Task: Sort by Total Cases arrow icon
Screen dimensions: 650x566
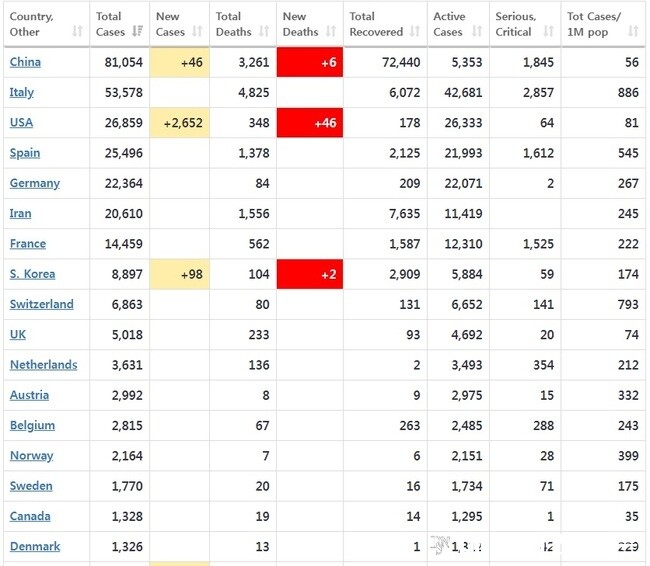Action: (x=138, y=32)
